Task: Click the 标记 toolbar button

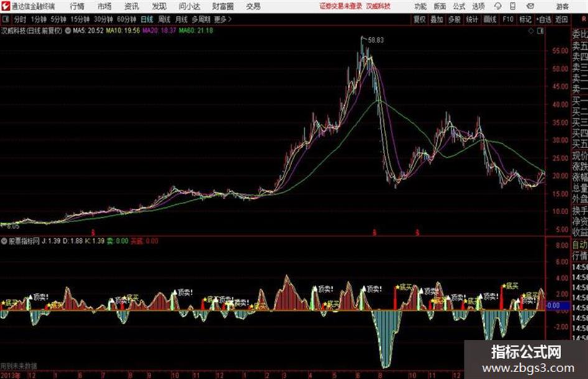Action: click(526, 19)
